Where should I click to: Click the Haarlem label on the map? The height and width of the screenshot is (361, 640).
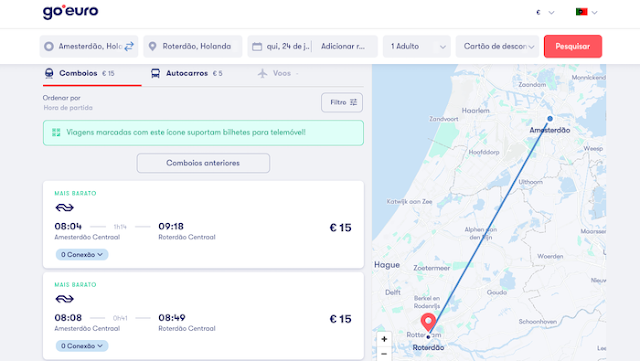point(476,111)
